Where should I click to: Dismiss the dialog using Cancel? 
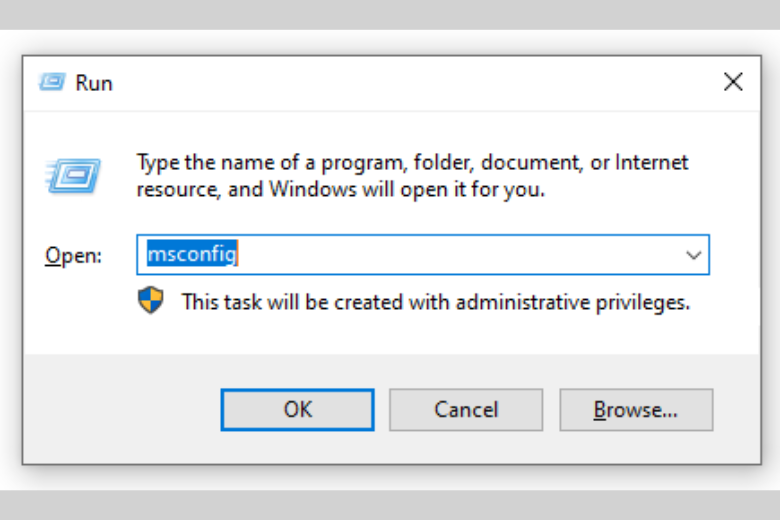(466, 410)
